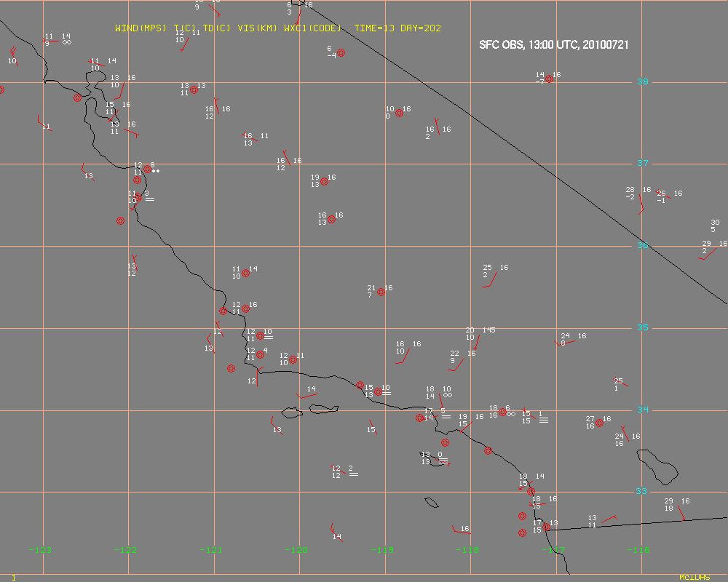The image size is (728, 582).
Task: Click the cyan latitude label 37
Action: click(642, 164)
